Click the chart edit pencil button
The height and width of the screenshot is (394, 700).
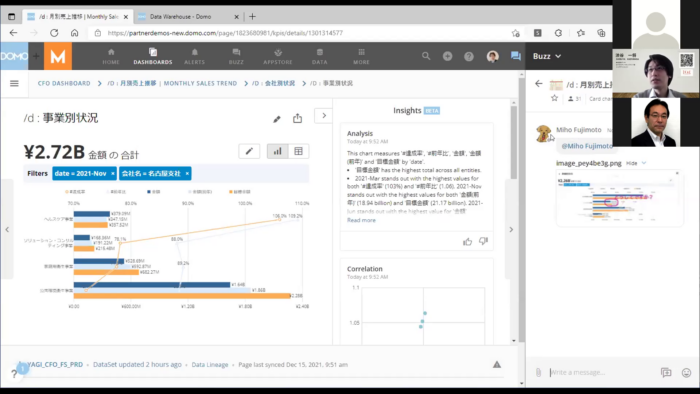coord(249,151)
